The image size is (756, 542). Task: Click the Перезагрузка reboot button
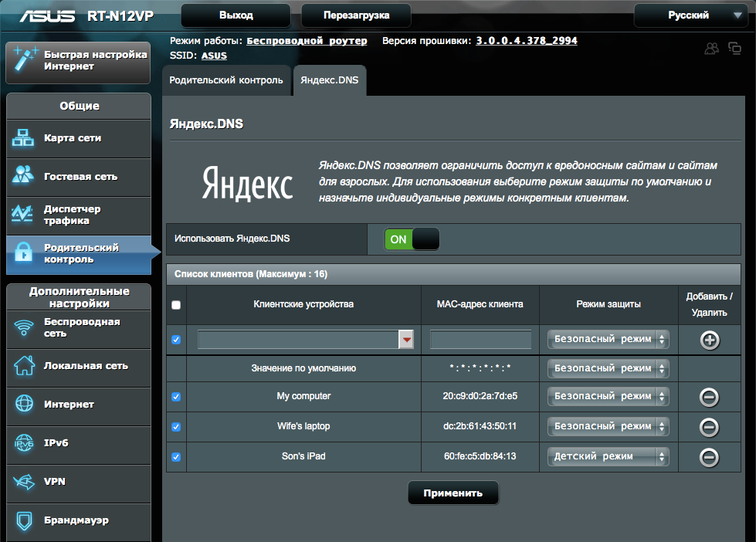[x=356, y=15]
